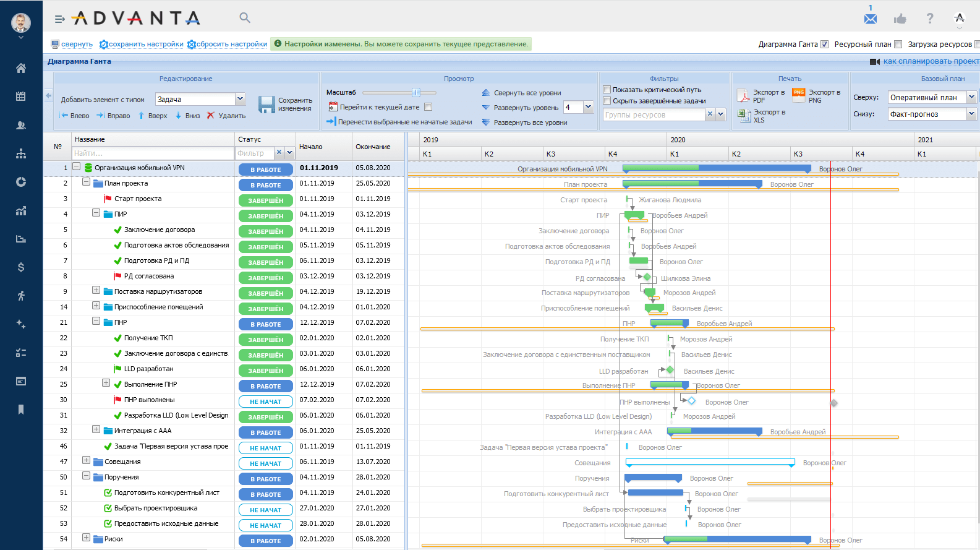
Task: Open the home icon in left sidebar
Action: [21, 68]
